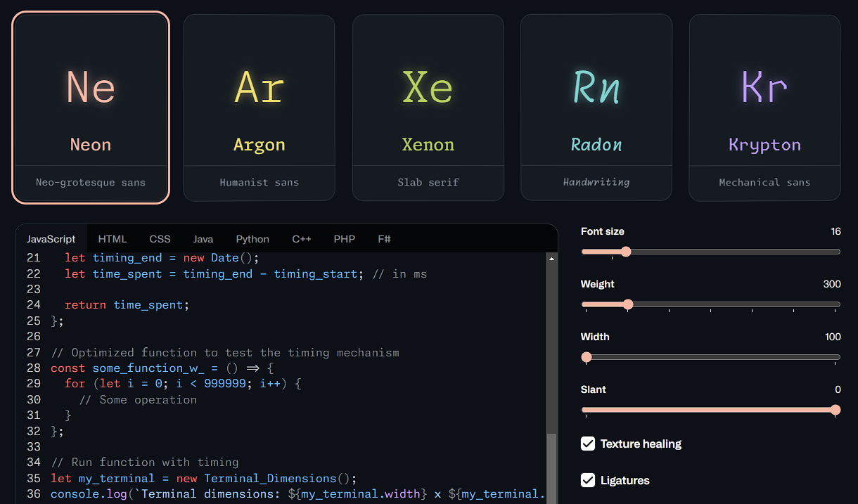Click the "return time_spent;" code line
The height and width of the screenshot is (504, 858).
coord(127,305)
